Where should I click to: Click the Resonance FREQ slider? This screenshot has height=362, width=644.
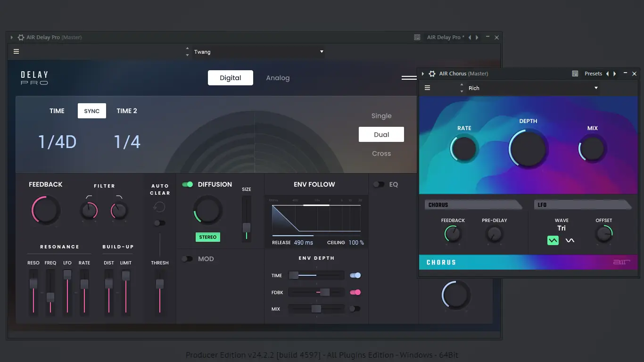pos(50,292)
